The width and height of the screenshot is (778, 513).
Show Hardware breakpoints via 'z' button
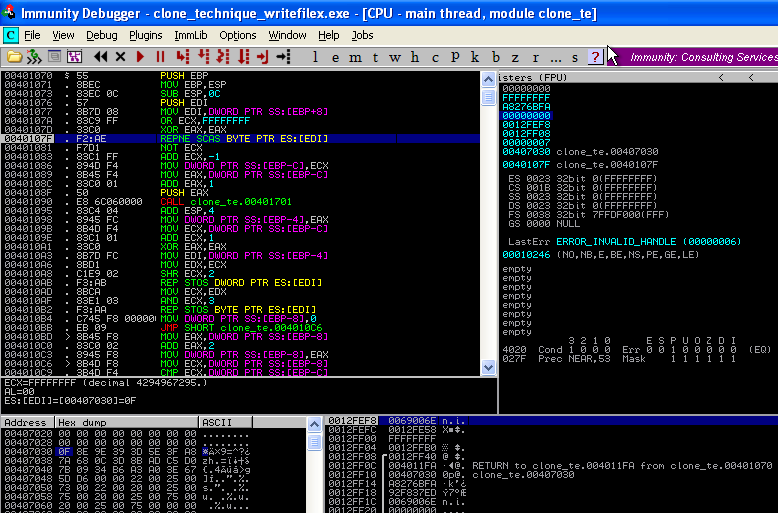515,58
